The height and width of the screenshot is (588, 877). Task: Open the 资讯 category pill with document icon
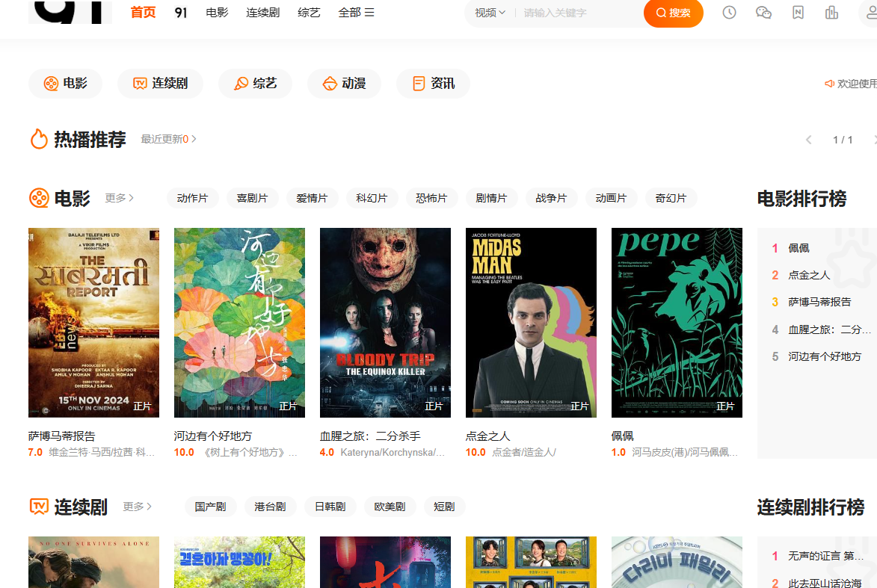click(x=434, y=84)
